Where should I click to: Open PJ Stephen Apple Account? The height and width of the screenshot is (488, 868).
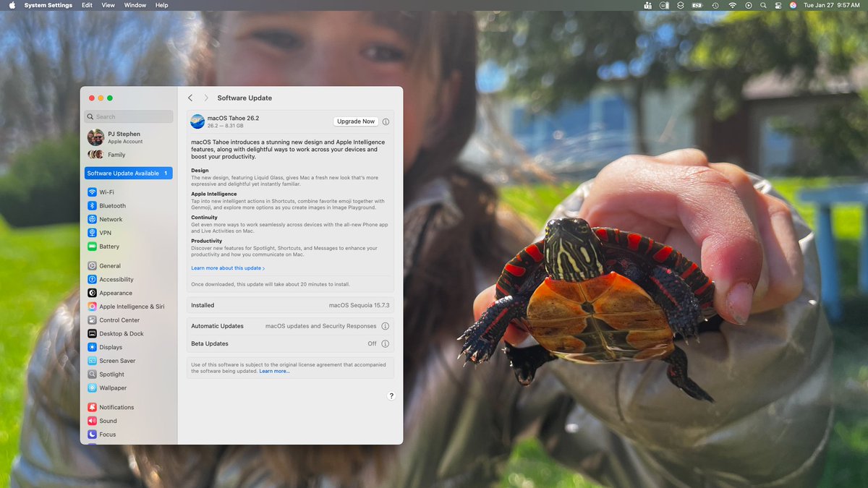pyautogui.click(x=129, y=137)
